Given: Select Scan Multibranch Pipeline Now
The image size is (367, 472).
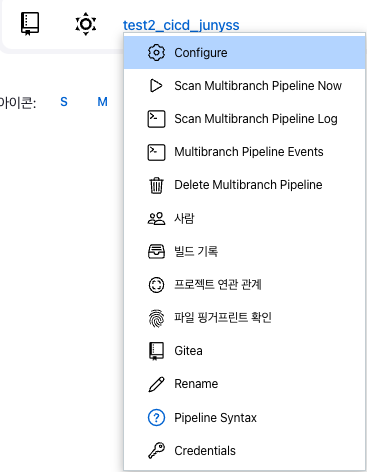Looking at the screenshot, I should point(244,86).
